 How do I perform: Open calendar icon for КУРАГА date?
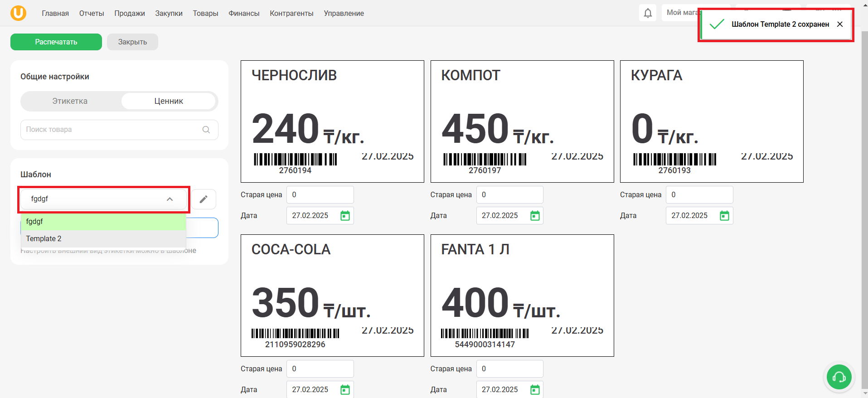click(x=724, y=216)
